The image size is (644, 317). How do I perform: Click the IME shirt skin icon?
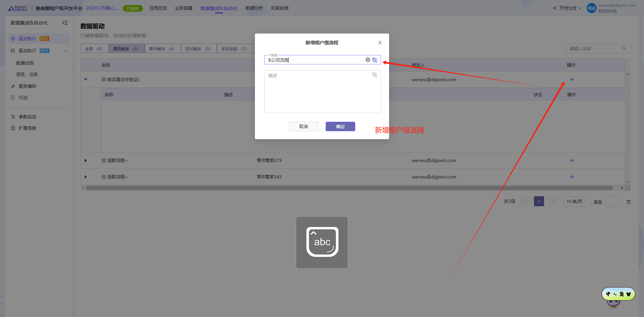pos(629,294)
